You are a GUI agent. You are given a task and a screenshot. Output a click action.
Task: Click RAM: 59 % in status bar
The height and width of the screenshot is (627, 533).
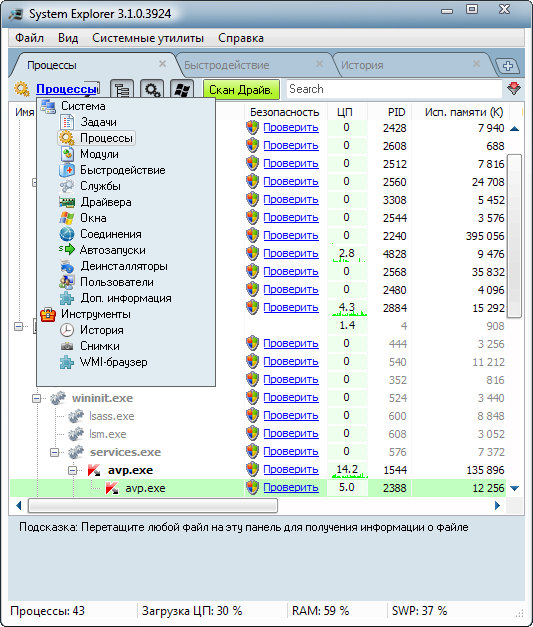pyautogui.click(x=320, y=611)
